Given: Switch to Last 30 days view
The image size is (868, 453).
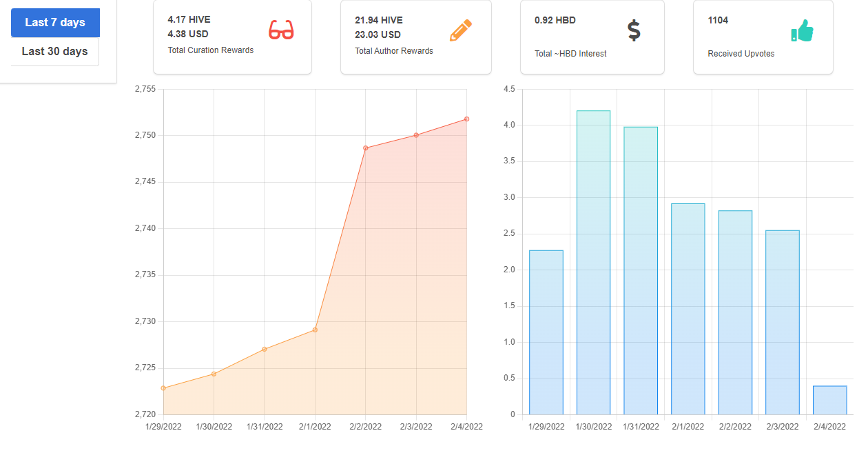Looking at the screenshot, I should 55,52.
